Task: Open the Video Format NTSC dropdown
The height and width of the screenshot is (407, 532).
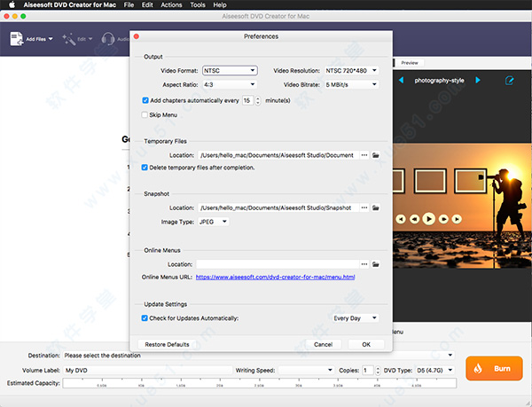Action: click(230, 71)
